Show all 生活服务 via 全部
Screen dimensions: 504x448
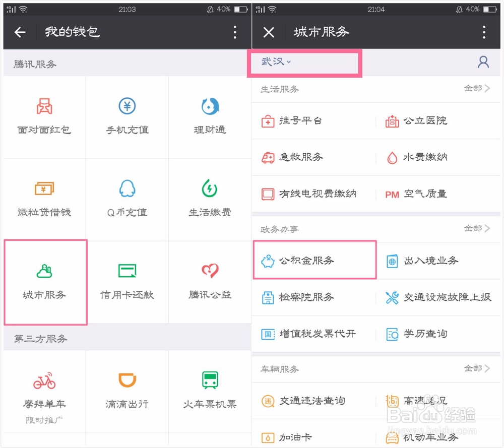(477, 88)
